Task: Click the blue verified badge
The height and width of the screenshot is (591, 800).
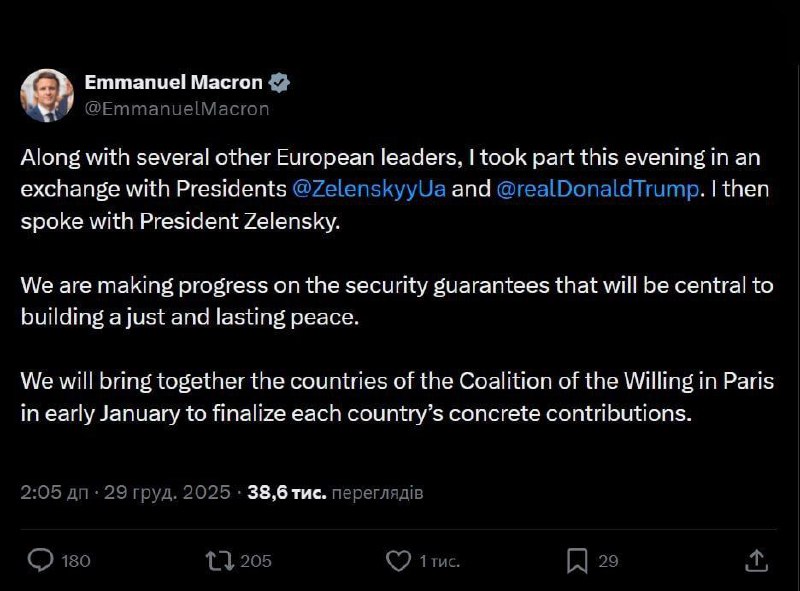Action: click(281, 83)
